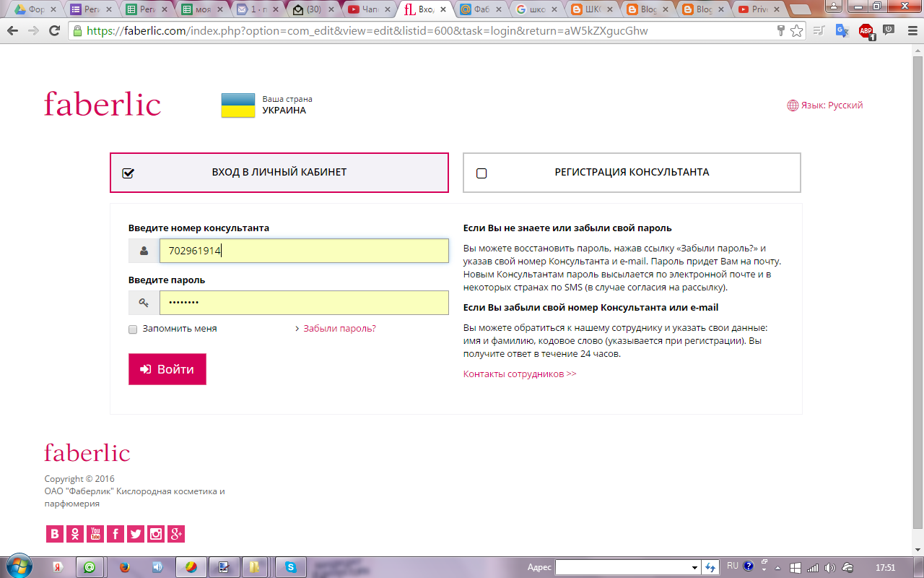Viewport: 924px width, 578px height.
Task: Switch to the Google Drive tab labeled Фор
Action: [x=35, y=9]
